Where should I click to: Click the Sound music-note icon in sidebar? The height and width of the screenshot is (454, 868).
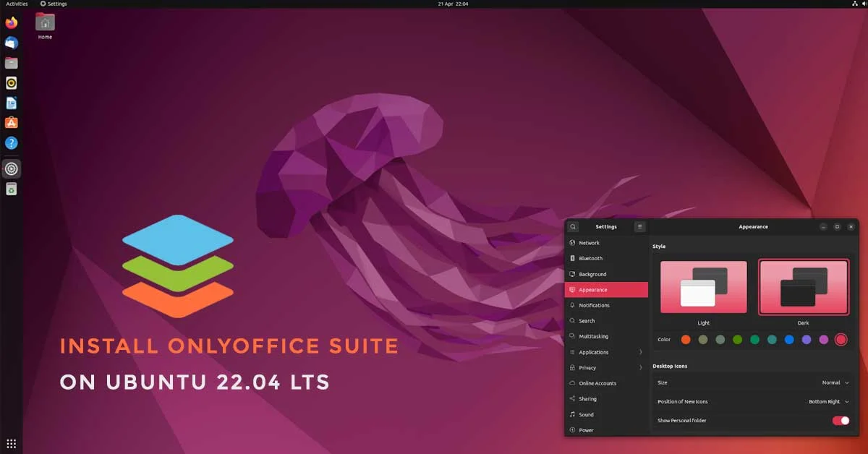(x=572, y=414)
